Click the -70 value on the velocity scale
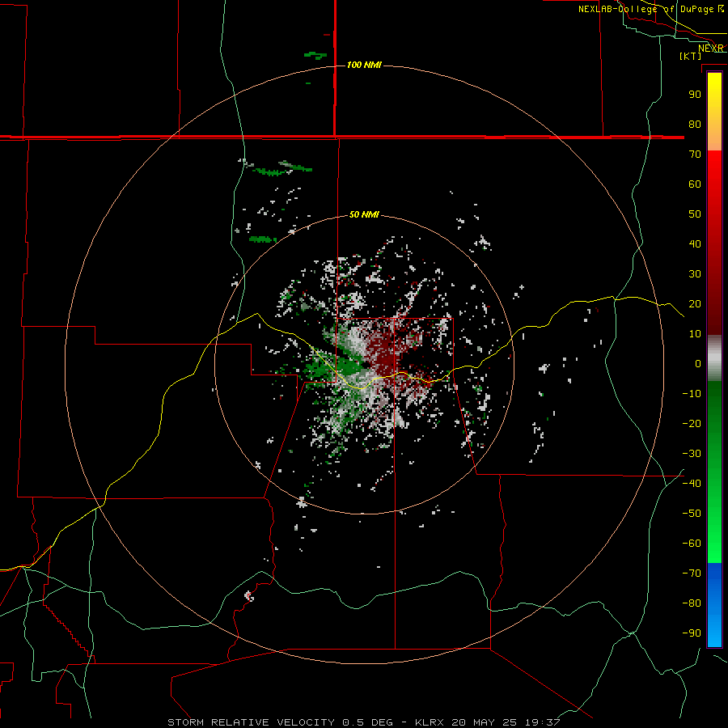The height and width of the screenshot is (728, 728). (x=692, y=574)
